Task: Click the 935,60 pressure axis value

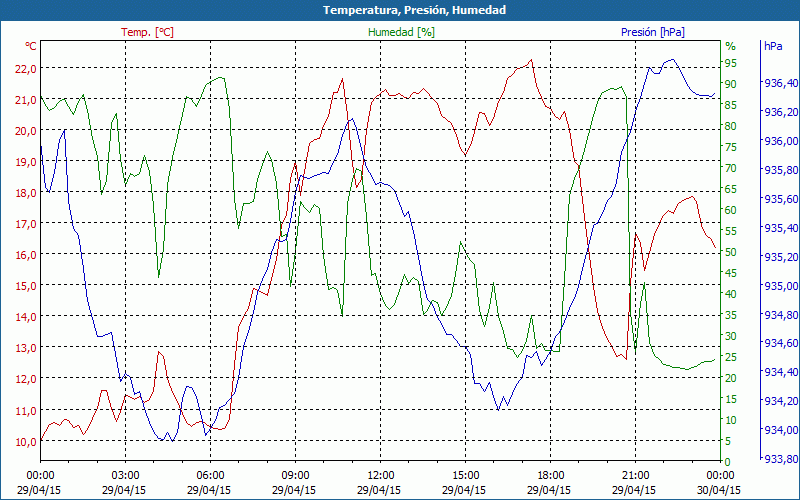Action: [x=781, y=199]
